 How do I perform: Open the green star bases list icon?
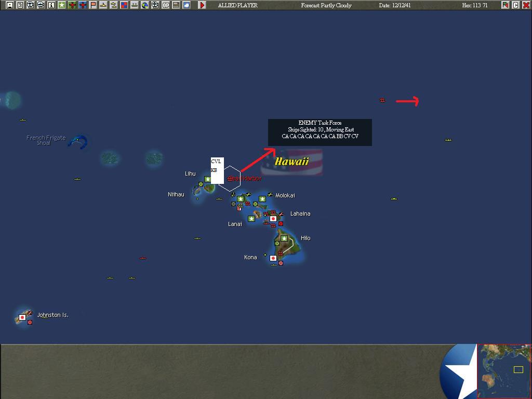62,5
